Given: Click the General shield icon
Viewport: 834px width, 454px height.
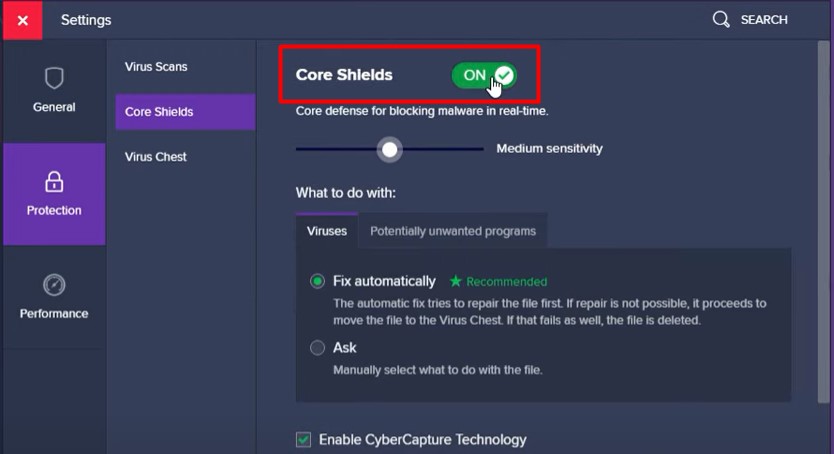Looking at the screenshot, I should point(54,78).
